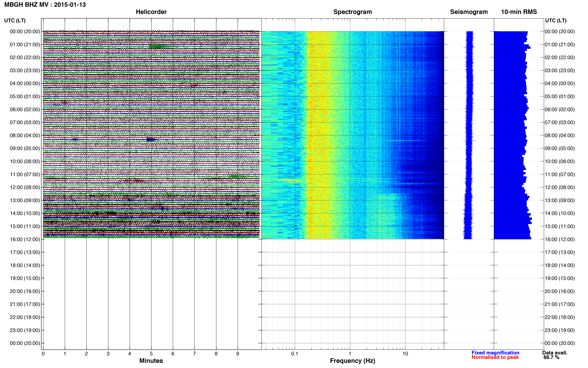The width and height of the screenshot is (588, 368).
Task: Click Minutes axis tick label 0
Action: [x=43, y=354]
